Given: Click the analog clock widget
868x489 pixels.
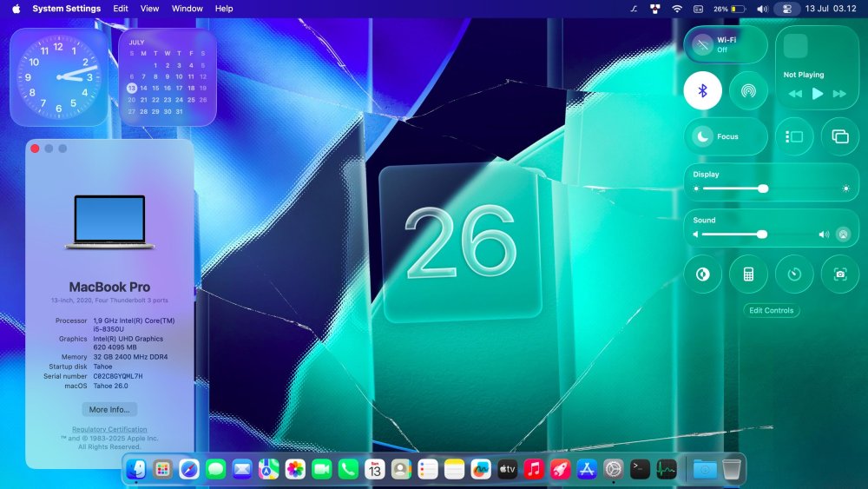Looking at the screenshot, I should pyautogui.click(x=59, y=77).
